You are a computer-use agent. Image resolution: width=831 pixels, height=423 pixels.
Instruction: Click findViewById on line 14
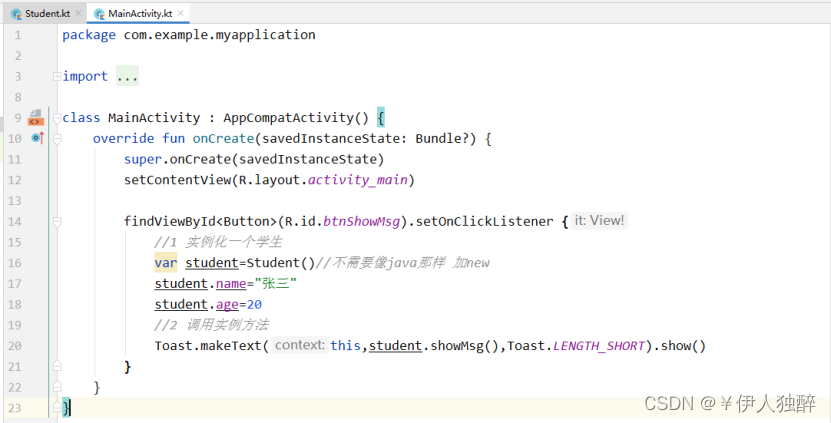(x=170, y=221)
